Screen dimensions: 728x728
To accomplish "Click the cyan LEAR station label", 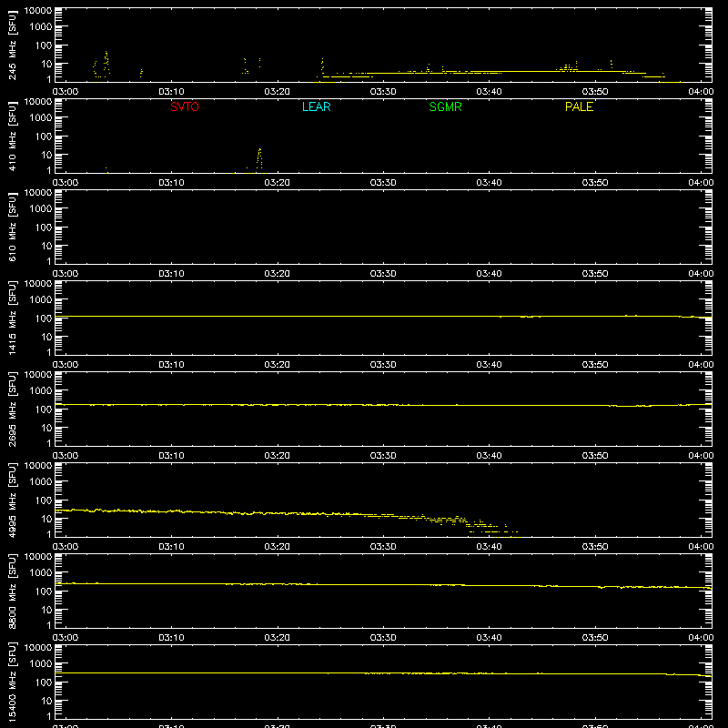I will click(x=316, y=106).
